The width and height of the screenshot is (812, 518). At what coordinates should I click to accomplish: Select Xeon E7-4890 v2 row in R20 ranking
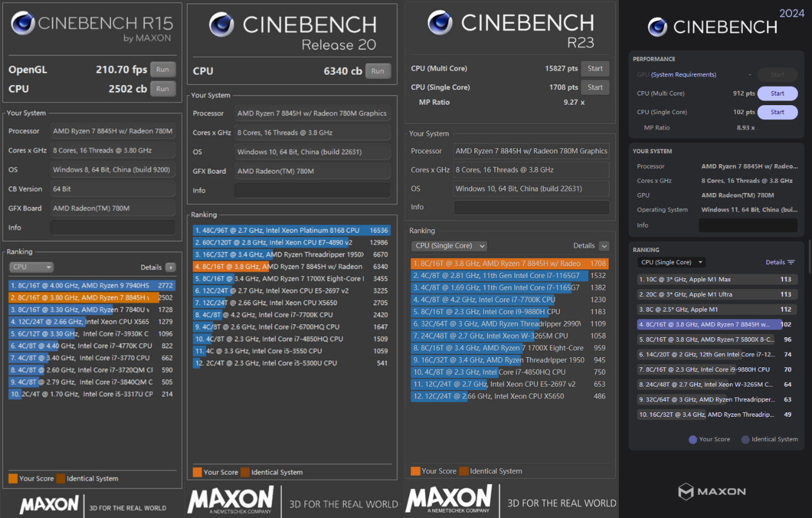coord(292,242)
